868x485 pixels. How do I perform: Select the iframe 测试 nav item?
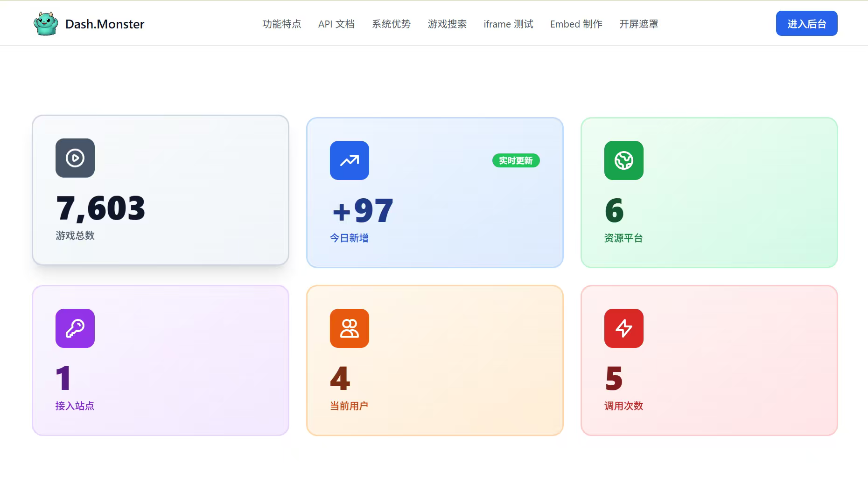(508, 24)
